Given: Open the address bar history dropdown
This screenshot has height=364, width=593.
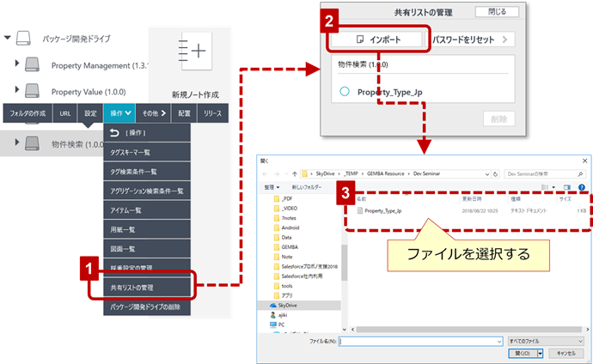Looking at the screenshot, I should pyautogui.click(x=487, y=174).
